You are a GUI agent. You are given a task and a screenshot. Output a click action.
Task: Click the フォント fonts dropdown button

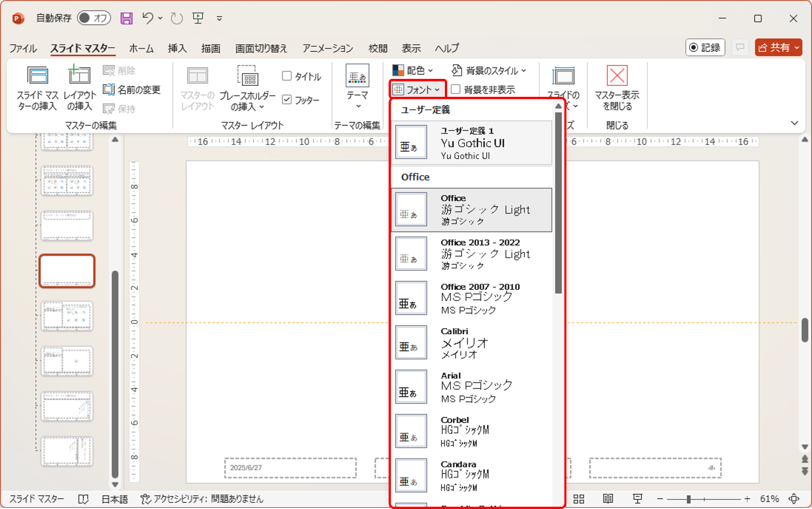click(417, 89)
